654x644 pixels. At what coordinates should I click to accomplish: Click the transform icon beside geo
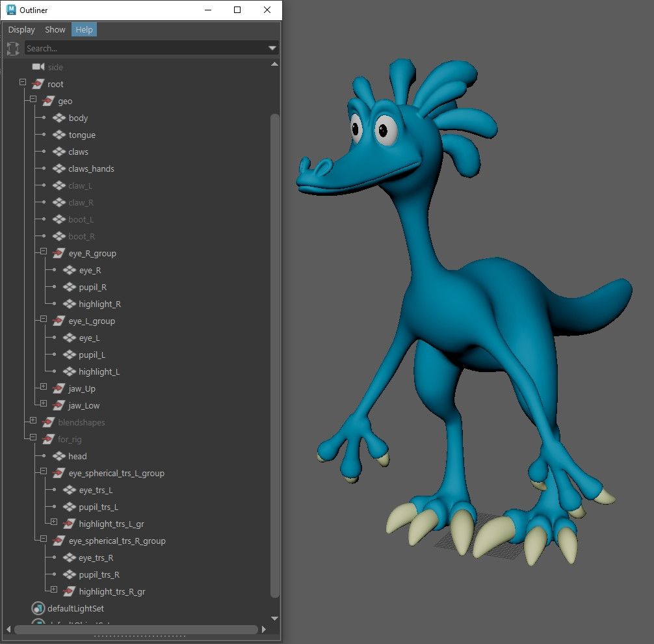(x=47, y=101)
